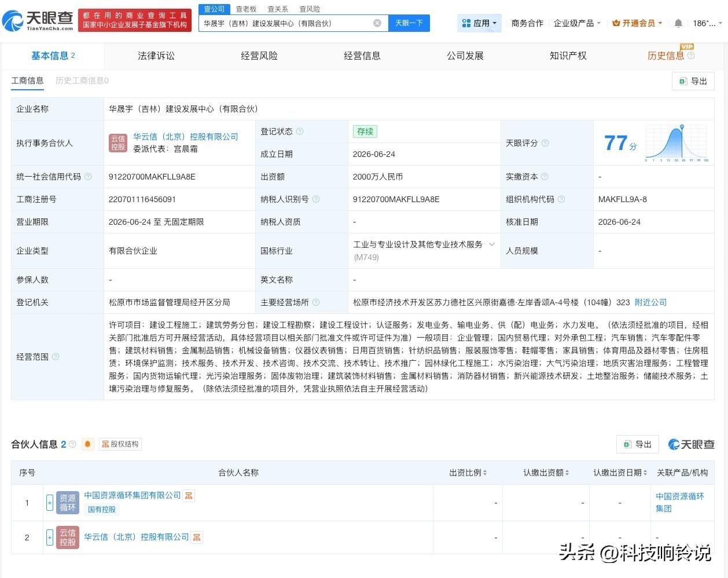Select 工商信息 sub-tab

27,81
